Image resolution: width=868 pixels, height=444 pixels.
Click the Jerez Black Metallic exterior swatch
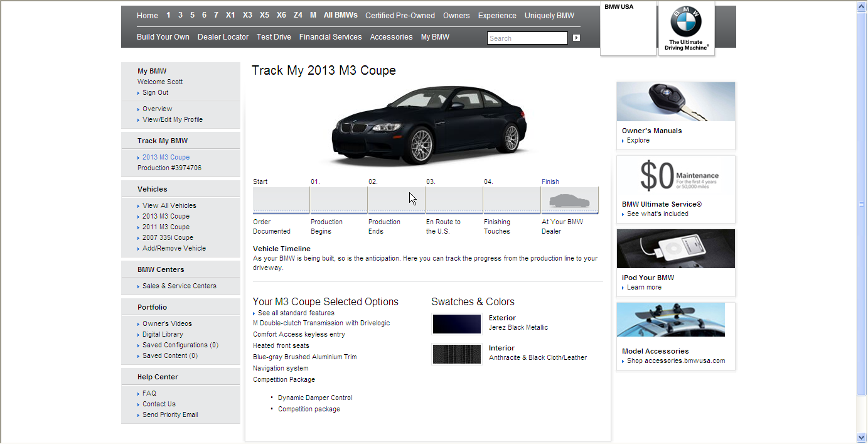pos(457,324)
